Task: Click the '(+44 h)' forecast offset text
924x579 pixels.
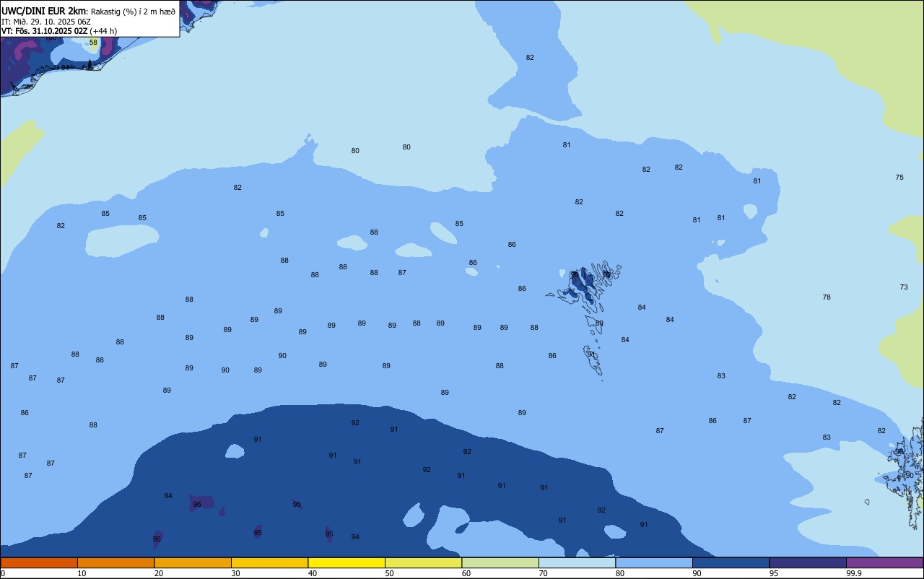Action: click(x=103, y=31)
